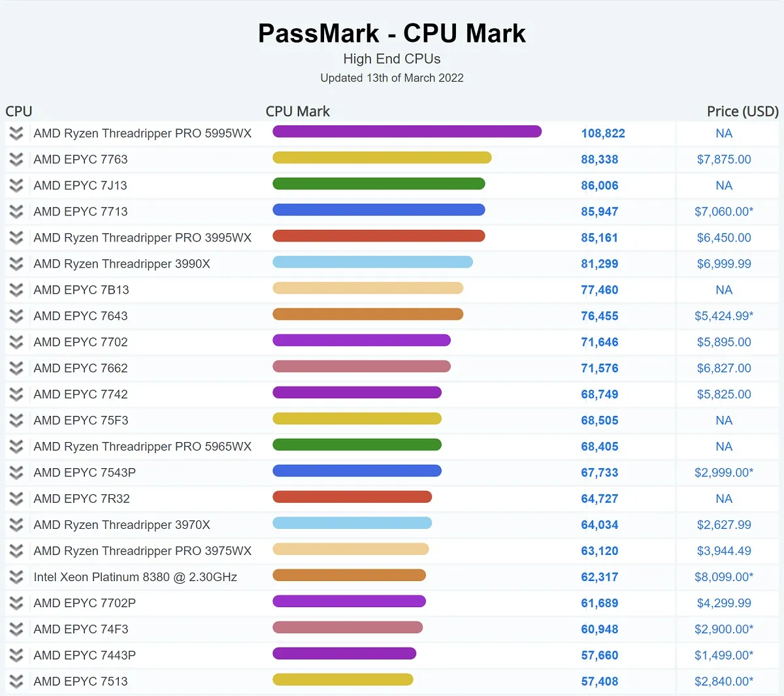The height and width of the screenshot is (696, 784).
Task: Click the chevron icon for AMD EPYC 7R32
Action: [16, 499]
